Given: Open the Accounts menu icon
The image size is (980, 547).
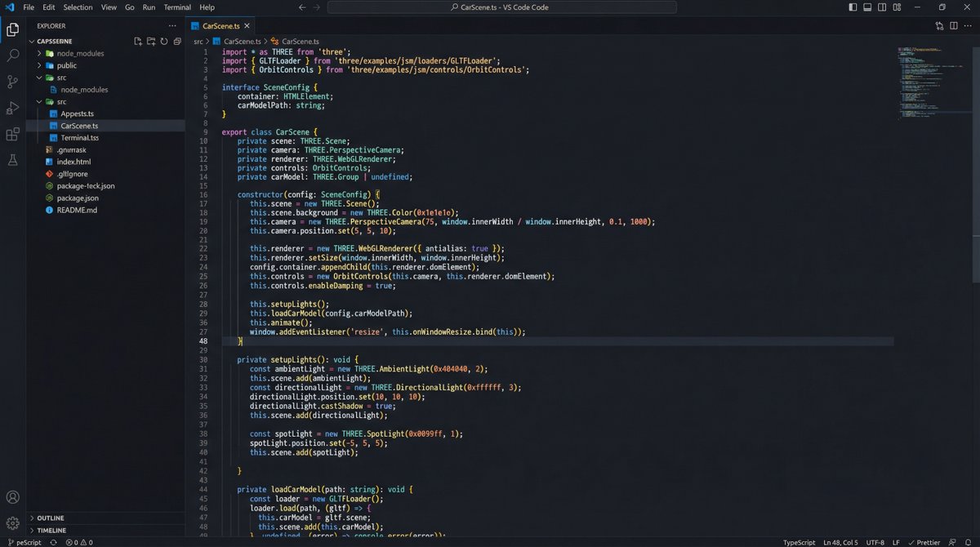Looking at the screenshot, I should pyautogui.click(x=13, y=496).
